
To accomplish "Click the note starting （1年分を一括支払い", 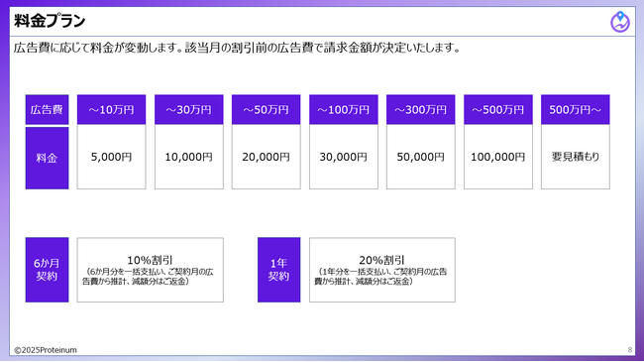I will [380, 277].
